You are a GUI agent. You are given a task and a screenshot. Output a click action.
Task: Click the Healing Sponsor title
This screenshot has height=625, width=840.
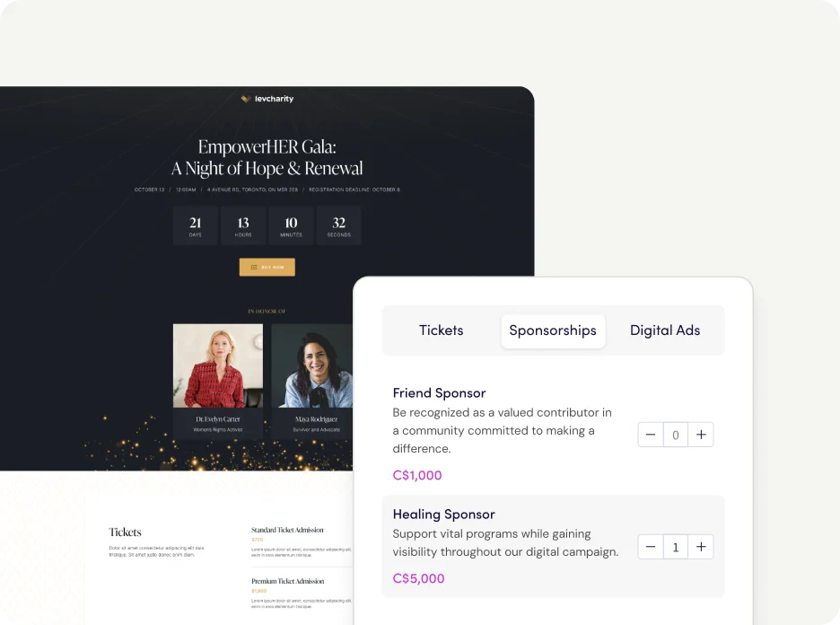443,514
